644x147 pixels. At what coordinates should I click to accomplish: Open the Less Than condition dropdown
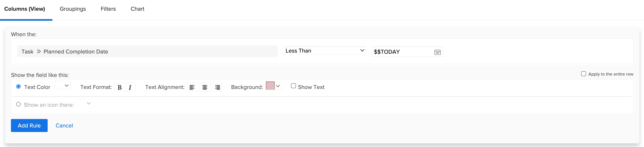(325, 51)
